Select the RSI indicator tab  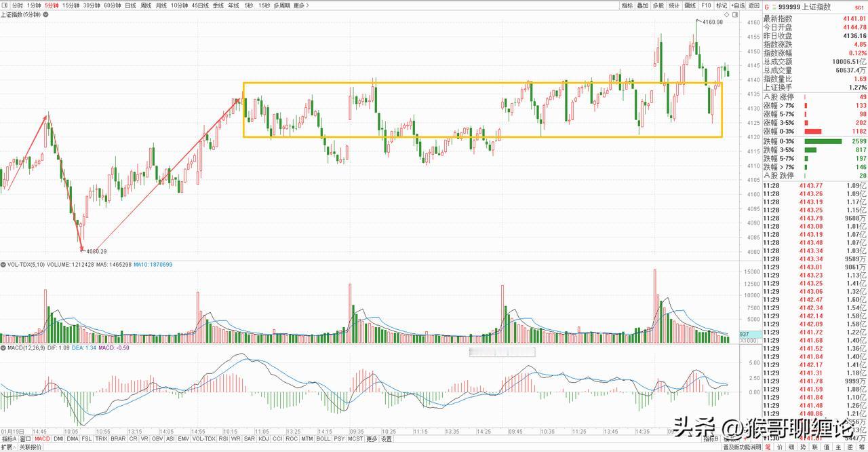[x=223, y=438]
